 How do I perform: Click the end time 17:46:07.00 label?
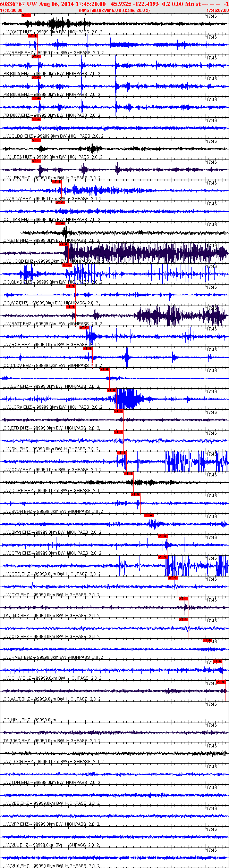[218, 10]
